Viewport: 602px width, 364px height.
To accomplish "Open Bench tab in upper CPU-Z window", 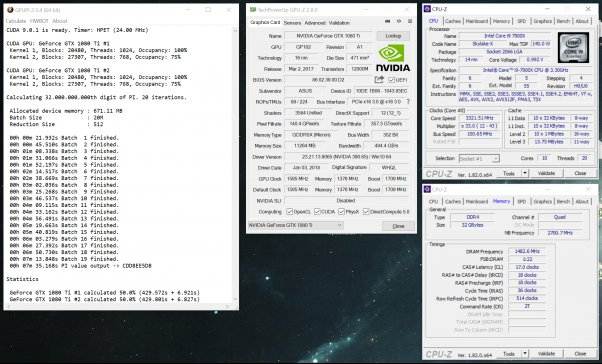I will pyautogui.click(x=563, y=21).
